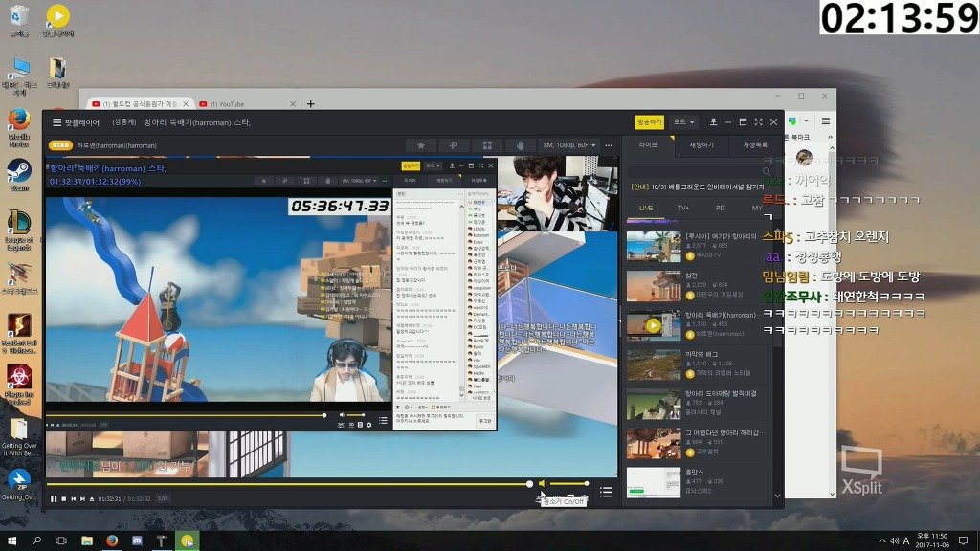The image size is (980, 551).
Task: Open the 참전 stream entry
Action: [x=699, y=285]
